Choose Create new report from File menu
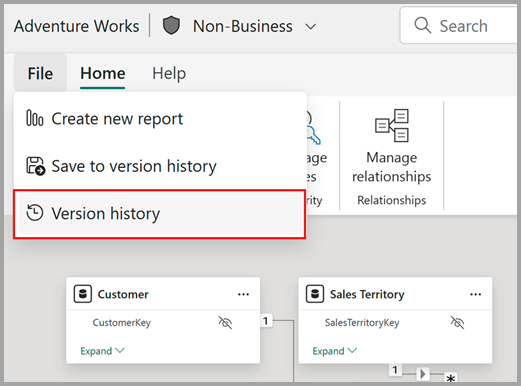The height and width of the screenshot is (386, 521). click(160, 119)
